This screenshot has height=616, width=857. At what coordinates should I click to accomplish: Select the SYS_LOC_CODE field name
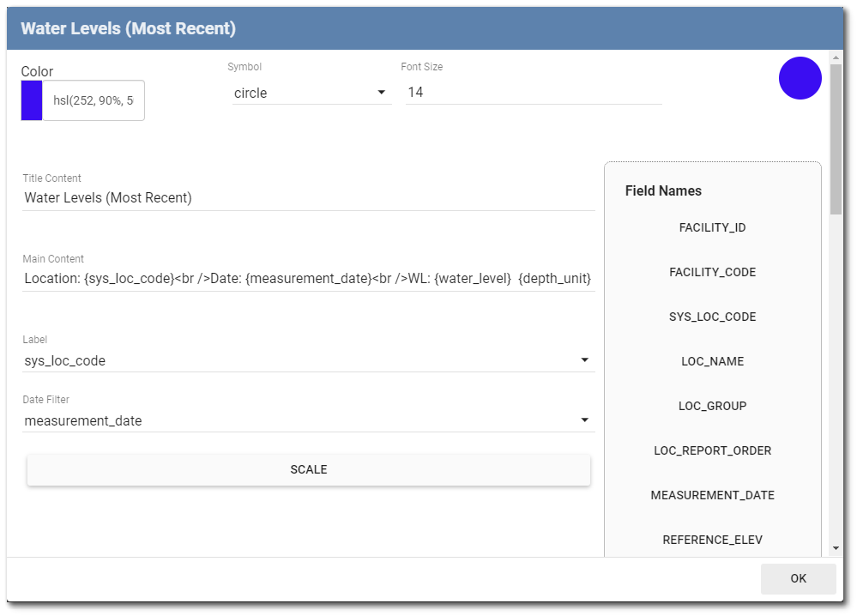click(712, 317)
